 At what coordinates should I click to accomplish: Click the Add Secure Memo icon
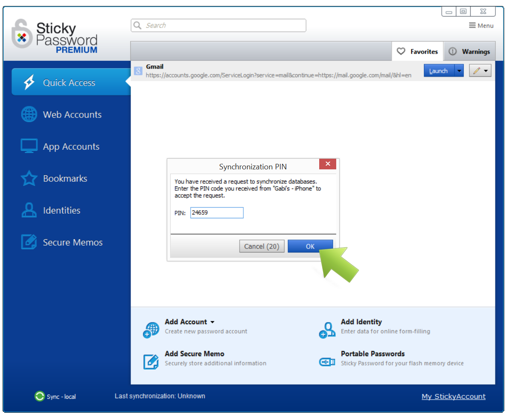click(x=151, y=362)
